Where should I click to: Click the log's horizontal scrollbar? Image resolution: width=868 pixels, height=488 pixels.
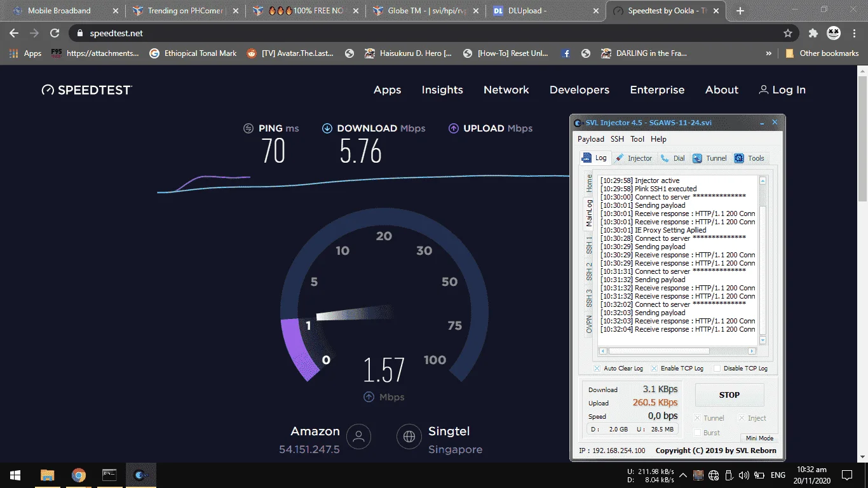click(x=677, y=351)
